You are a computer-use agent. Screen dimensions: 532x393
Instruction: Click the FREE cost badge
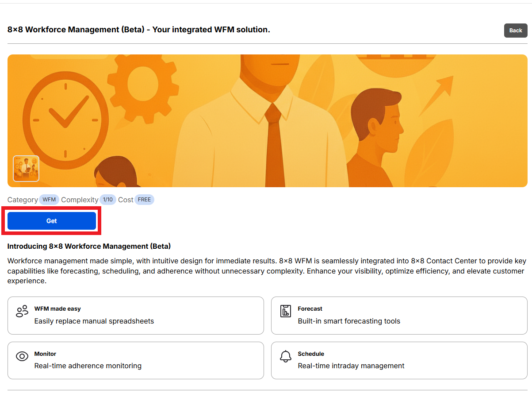(x=144, y=200)
